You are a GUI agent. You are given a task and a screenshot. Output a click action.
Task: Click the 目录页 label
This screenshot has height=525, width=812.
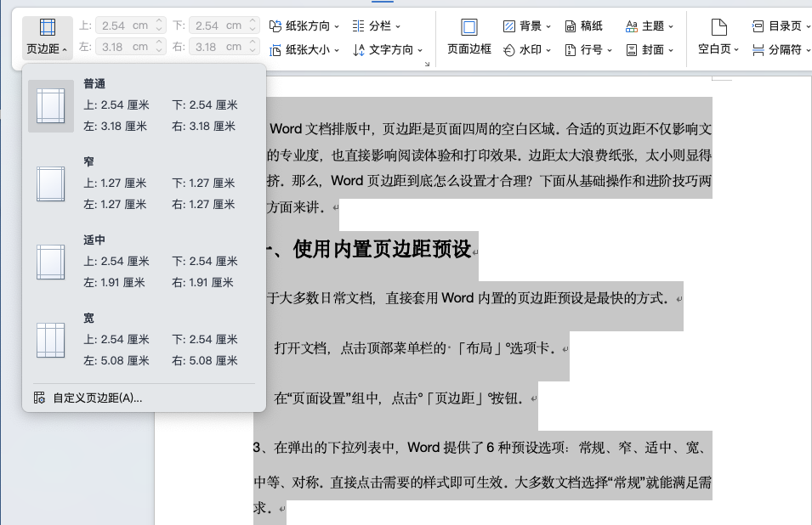click(785, 25)
